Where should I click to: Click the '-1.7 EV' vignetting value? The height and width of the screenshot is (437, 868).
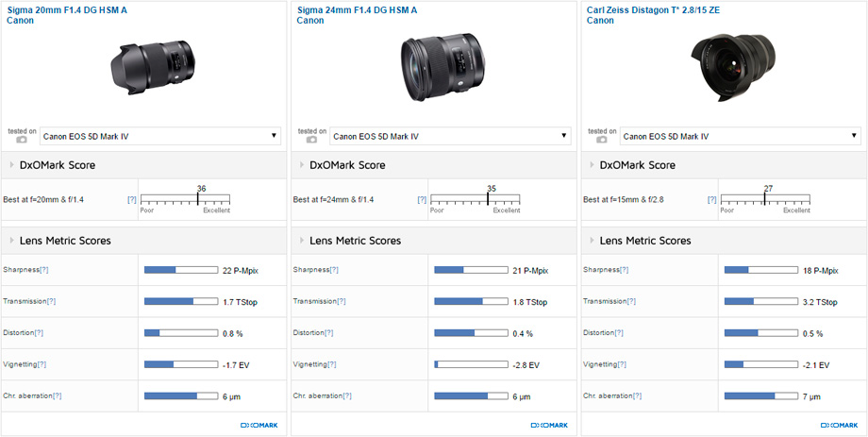[x=236, y=365]
